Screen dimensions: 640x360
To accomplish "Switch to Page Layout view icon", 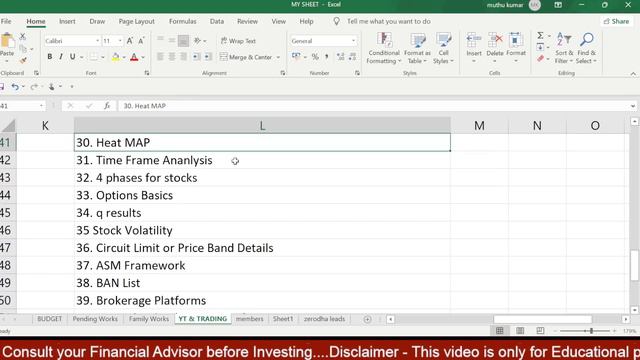I will [x=520, y=331].
